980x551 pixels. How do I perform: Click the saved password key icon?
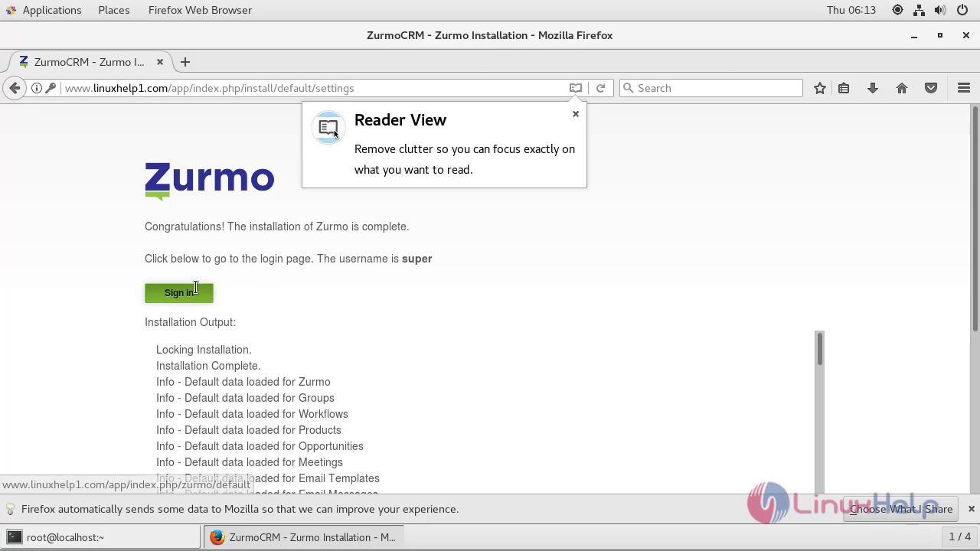coord(51,88)
